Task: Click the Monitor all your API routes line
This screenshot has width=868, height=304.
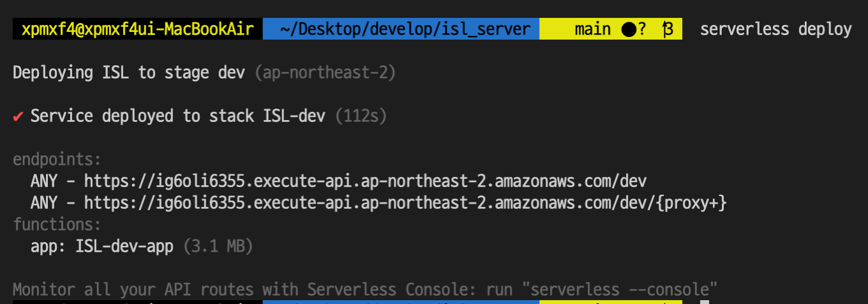Action: (x=365, y=289)
